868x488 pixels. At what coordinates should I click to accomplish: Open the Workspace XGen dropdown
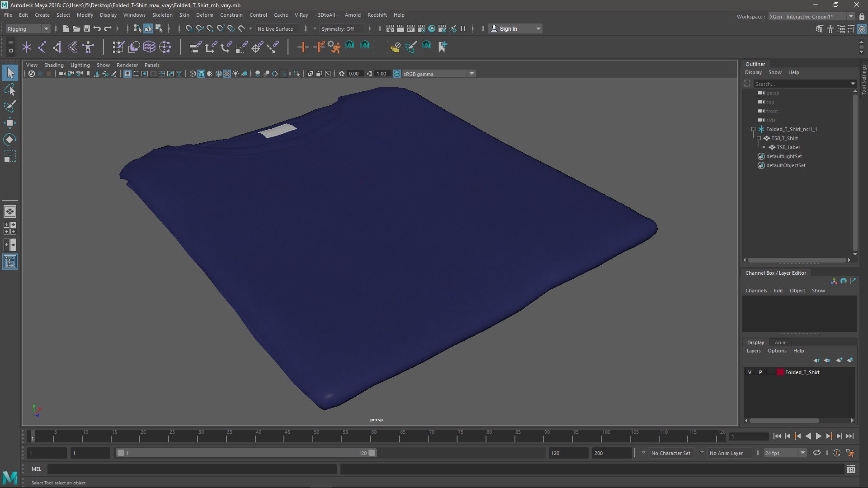(x=811, y=16)
